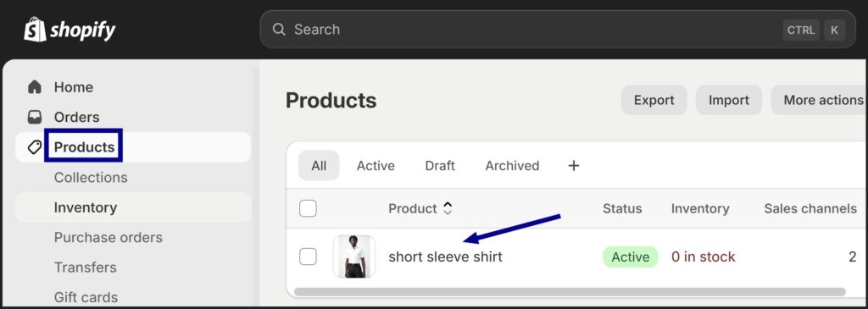
Task: Click the Home house icon
Action: (x=35, y=87)
